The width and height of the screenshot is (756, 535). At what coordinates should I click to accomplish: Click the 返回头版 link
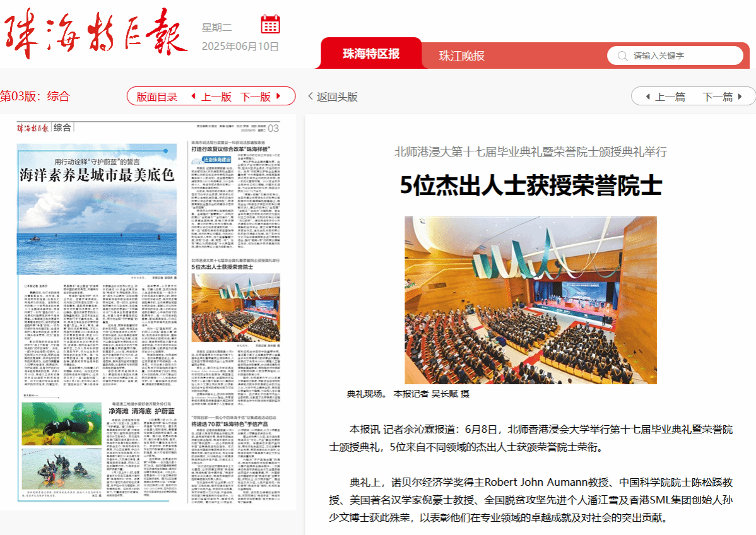[x=337, y=97]
